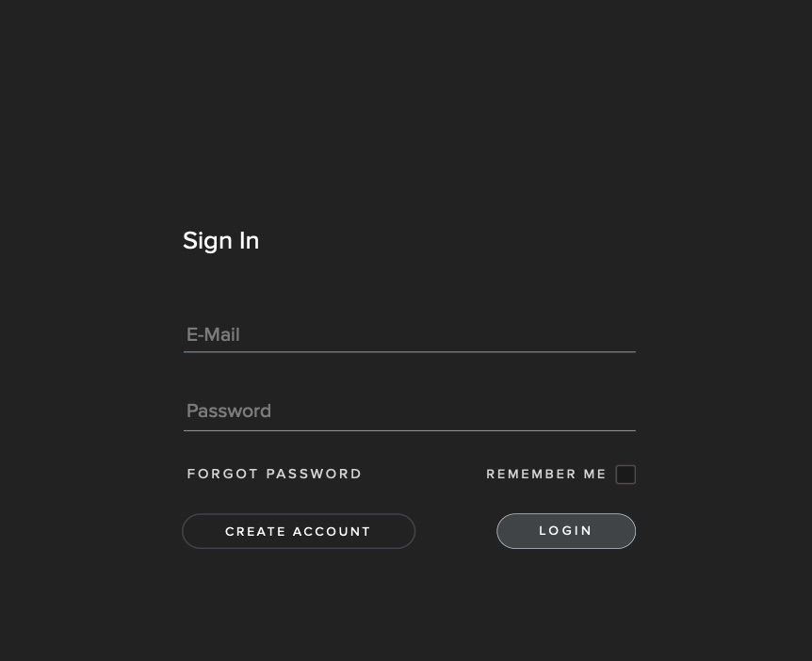
Task: Open the Forgot Password link
Action: coord(274,474)
